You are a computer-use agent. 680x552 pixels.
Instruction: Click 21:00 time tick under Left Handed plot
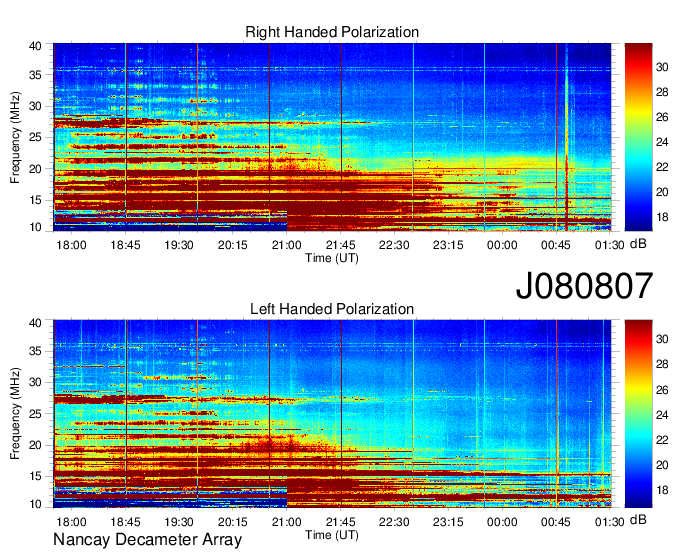[287, 522]
